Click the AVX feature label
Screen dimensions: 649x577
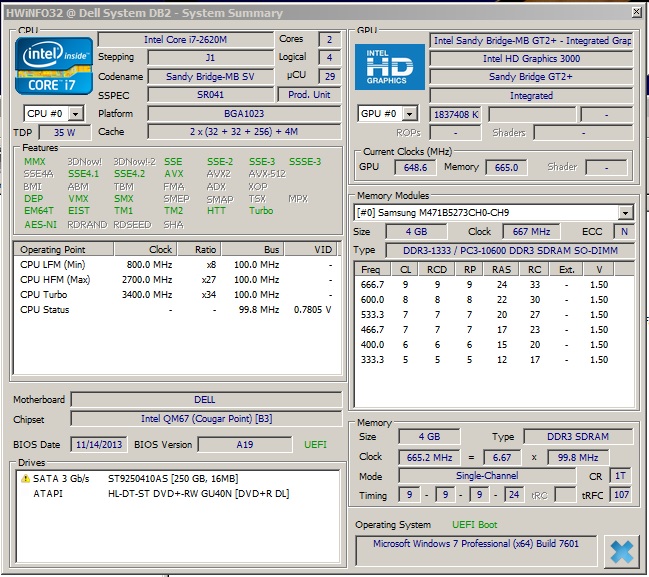[174, 174]
